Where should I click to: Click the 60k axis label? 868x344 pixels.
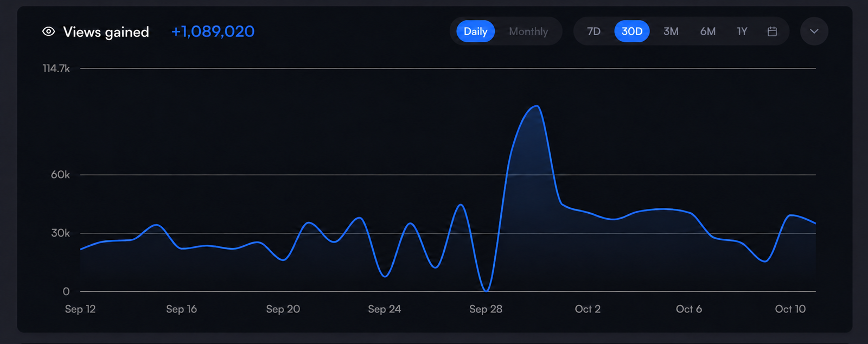pos(60,175)
